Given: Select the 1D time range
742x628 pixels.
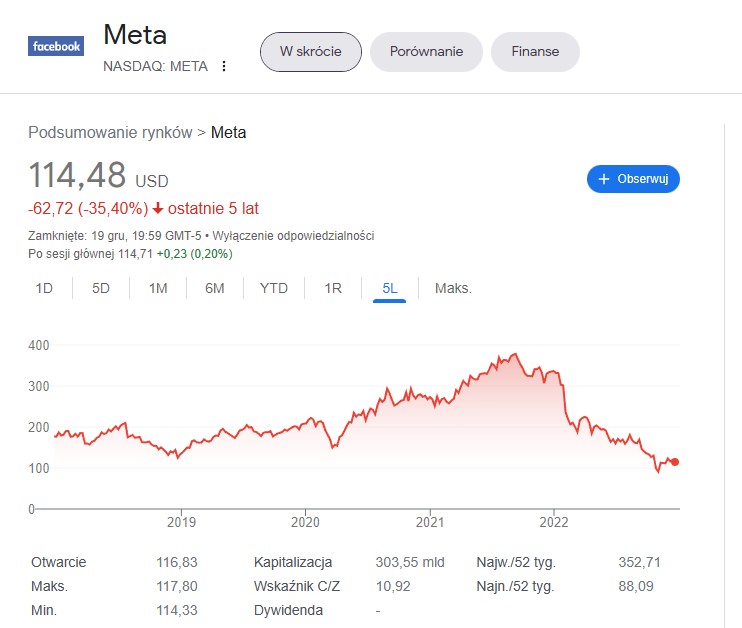Looking at the screenshot, I should point(44,288).
